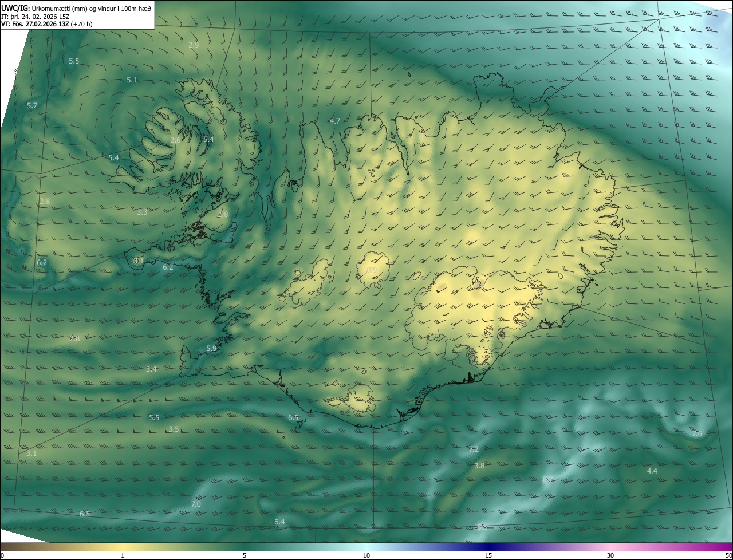The image size is (733, 560).
Task: Click the title text 'UWC/IG: Úrkomumætti (mm)'
Action: pos(43,8)
